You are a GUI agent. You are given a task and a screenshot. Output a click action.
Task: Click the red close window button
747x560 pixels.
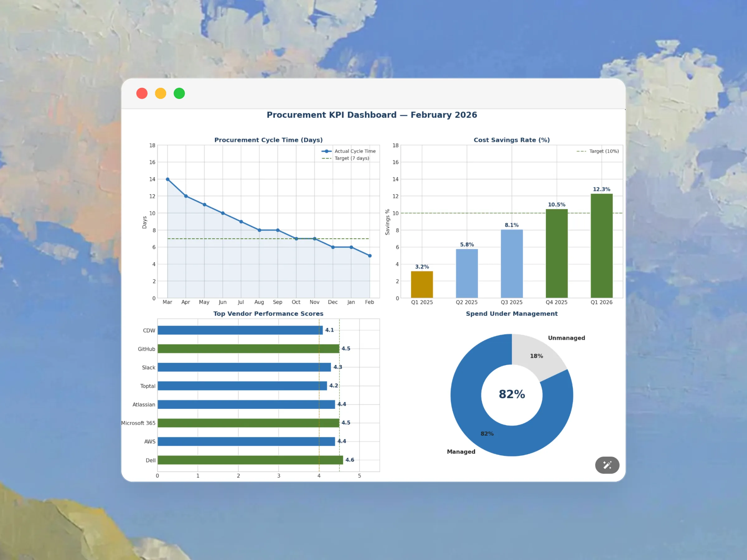pyautogui.click(x=142, y=93)
